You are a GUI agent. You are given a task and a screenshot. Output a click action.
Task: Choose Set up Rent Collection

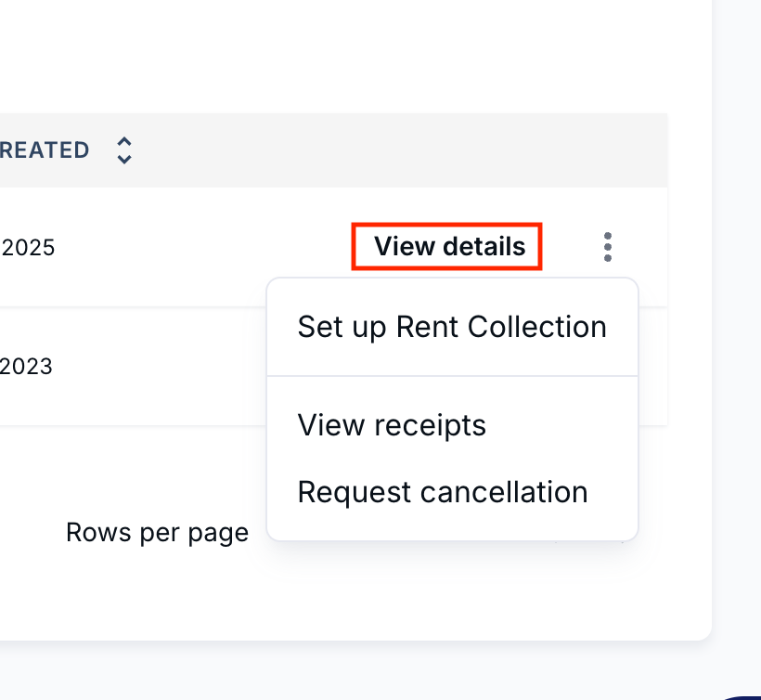[452, 327]
